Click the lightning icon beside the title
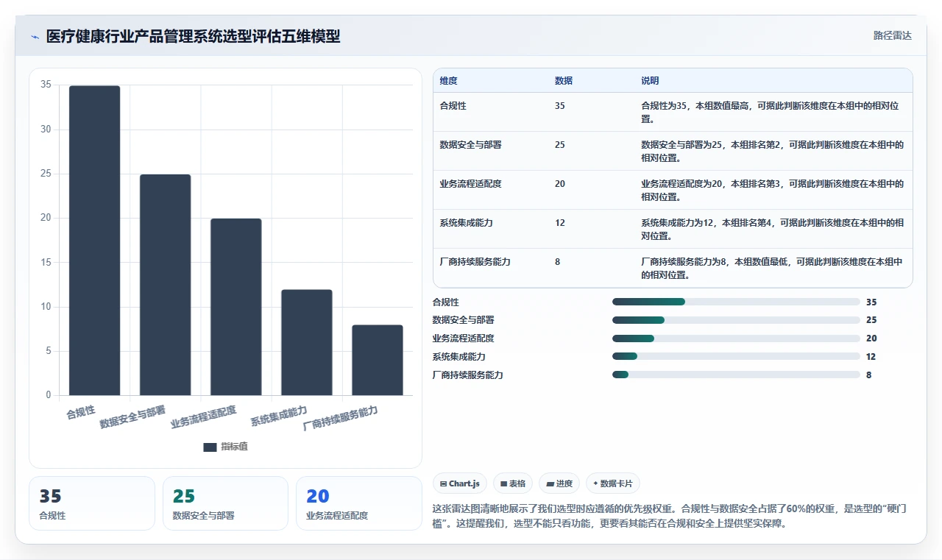The width and height of the screenshot is (942, 560). tap(35, 37)
